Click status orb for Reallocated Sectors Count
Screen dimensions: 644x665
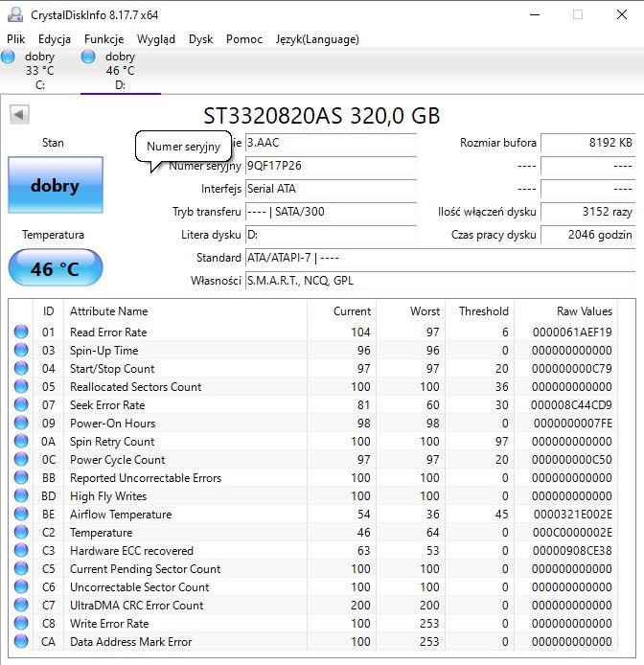(x=21, y=386)
